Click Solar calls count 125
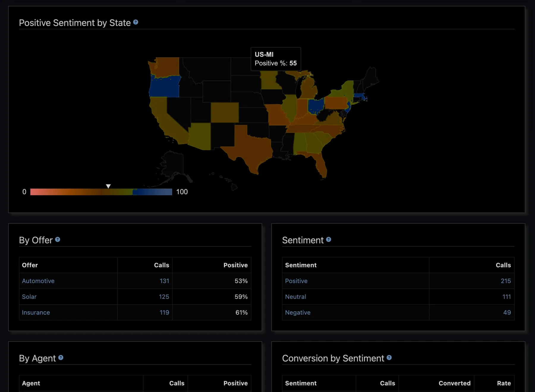 pyautogui.click(x=164, y=297)
